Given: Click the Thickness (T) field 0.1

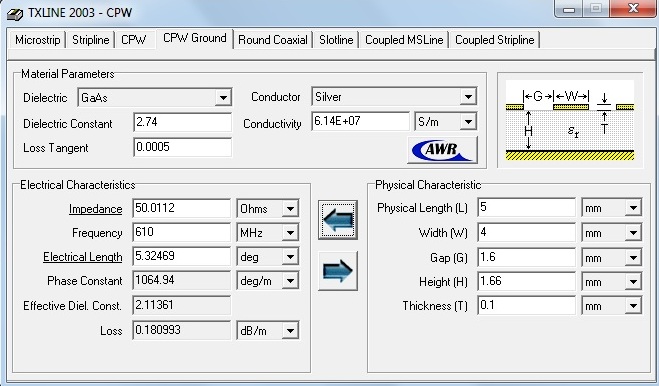Looking at the screenshot, I should [x=526, y=305].
